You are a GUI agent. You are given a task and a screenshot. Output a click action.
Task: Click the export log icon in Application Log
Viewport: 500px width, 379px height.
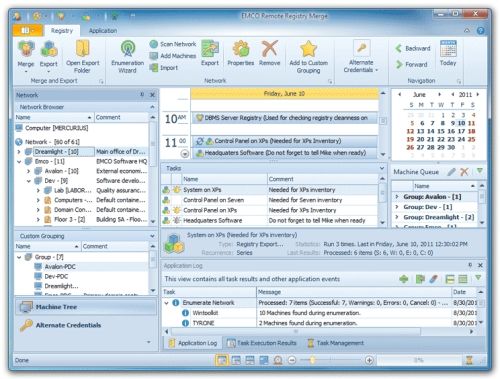(x=420, y=279)
